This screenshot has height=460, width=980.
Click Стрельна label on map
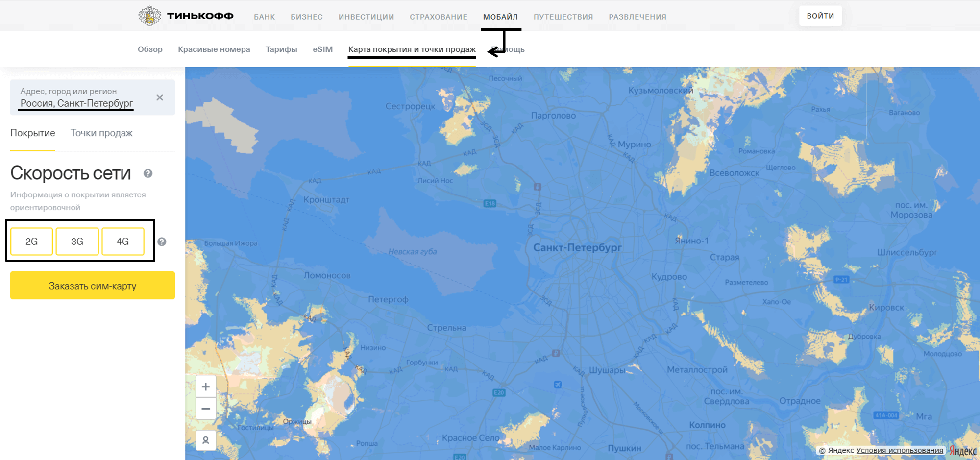[446, 328]
